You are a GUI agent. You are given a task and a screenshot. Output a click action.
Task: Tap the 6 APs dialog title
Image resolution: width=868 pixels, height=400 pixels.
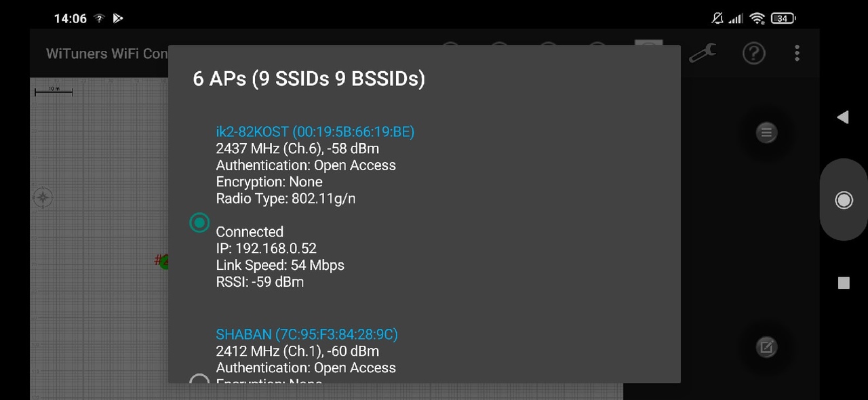pos(309,79)
